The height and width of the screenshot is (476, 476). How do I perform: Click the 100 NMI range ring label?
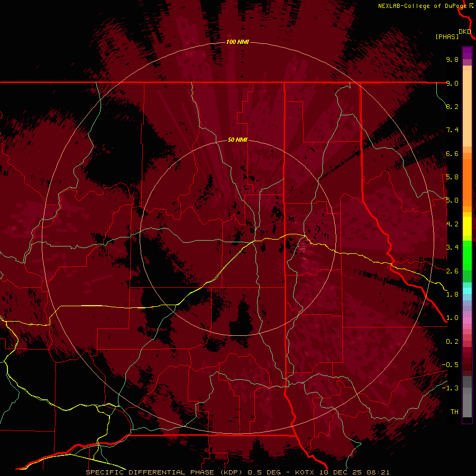coord(237,42)
